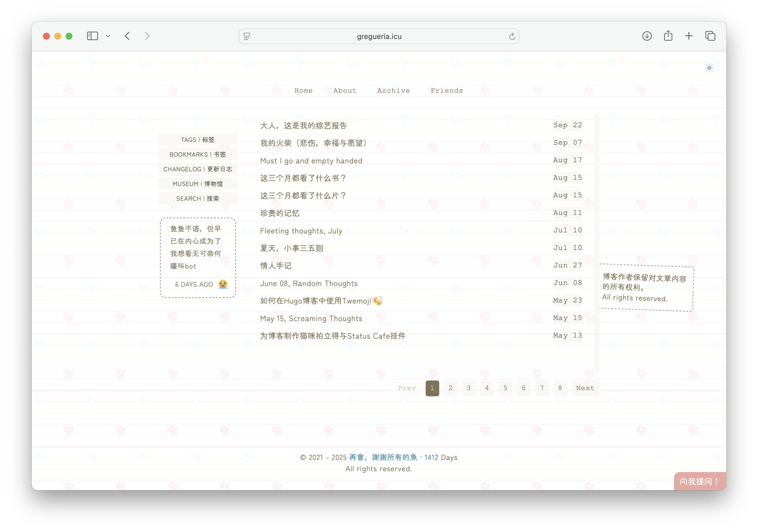The width and height of the screenshot is (758, 532).
Task: Open the SEARCH | 搜索 sidebar button
Action: [x=198, y=198]
